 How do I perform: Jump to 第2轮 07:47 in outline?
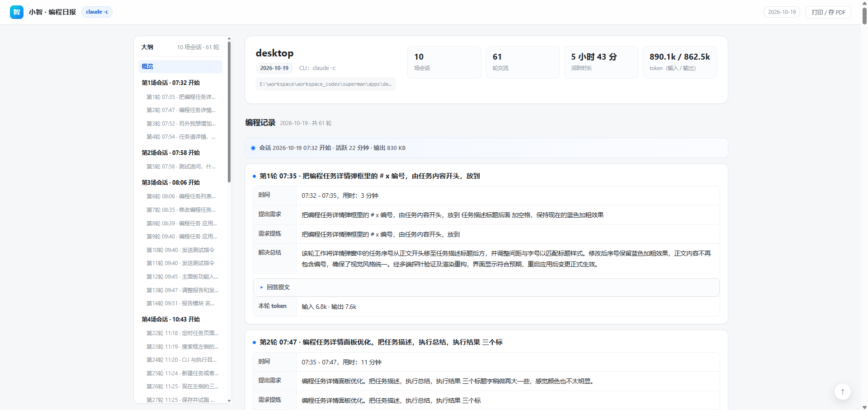pos(181,110)
